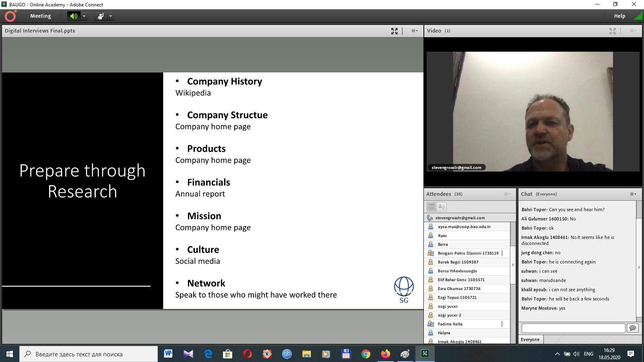The height and width of the screenshot is (362, 644).
Task: Mute the meeting speaker audio
Action: pyautogui.click(x=74, y=16)
